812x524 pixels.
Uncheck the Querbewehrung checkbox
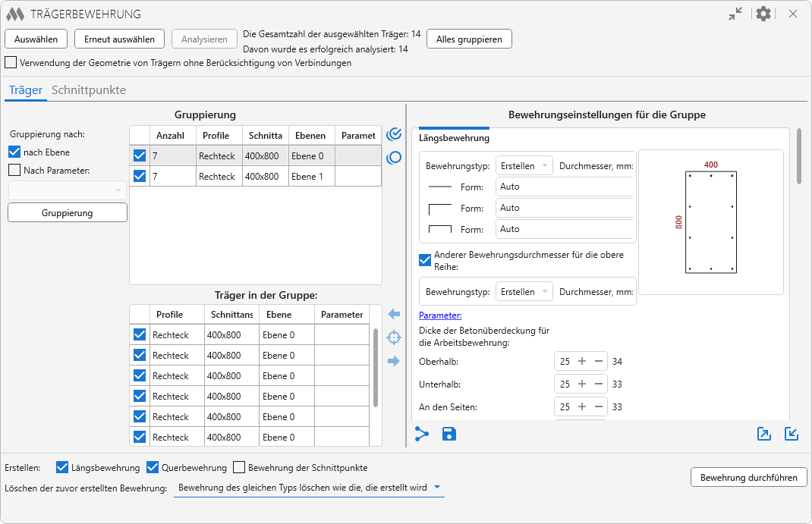coord(153,467)
